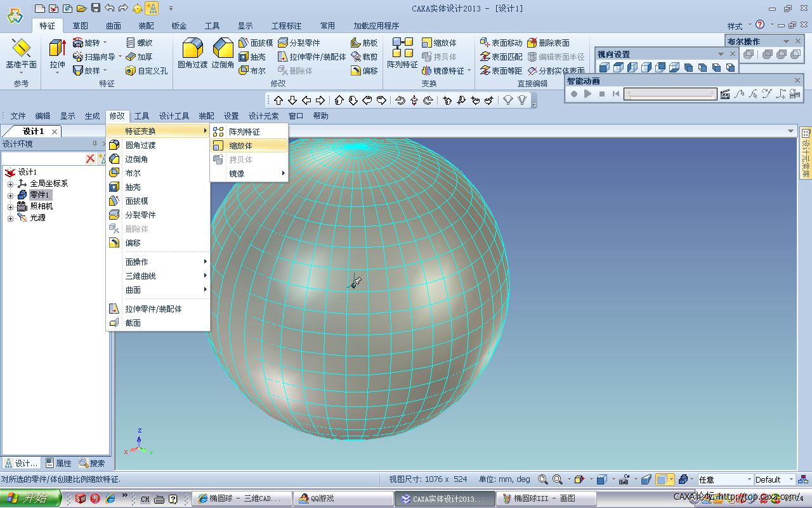Select 表面等距 offset face tool

point(501,70)
